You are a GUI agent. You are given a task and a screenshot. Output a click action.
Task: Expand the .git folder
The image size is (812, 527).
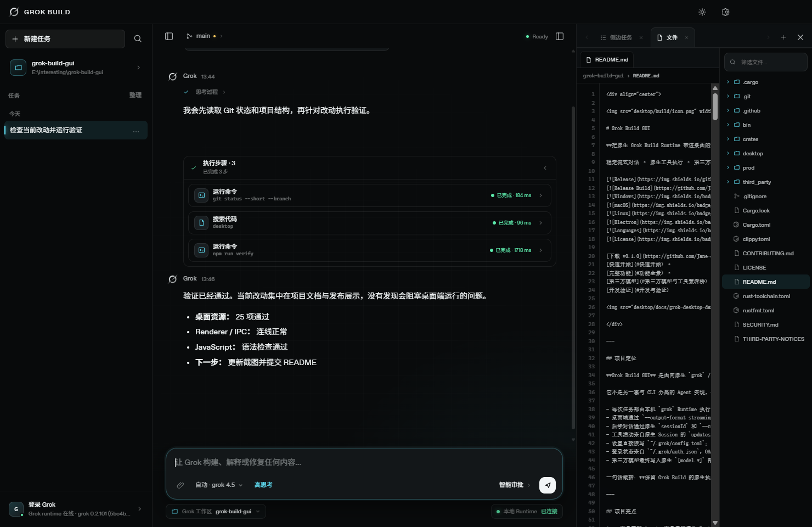point(728,97)
